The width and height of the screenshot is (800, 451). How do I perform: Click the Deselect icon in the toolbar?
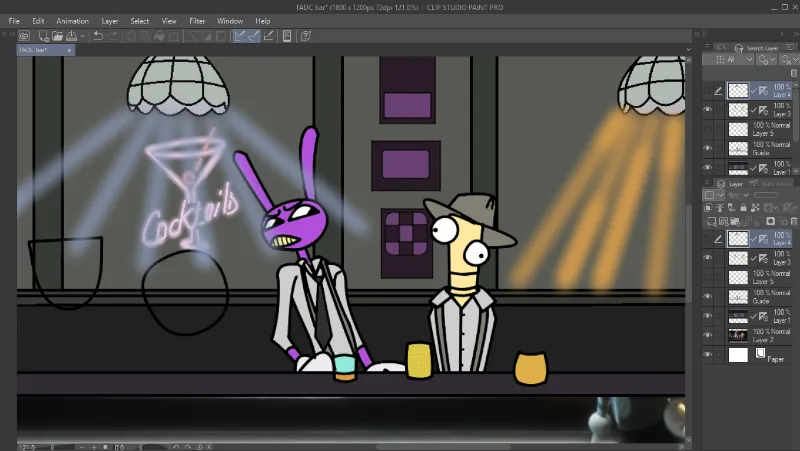tap(192, 36)
